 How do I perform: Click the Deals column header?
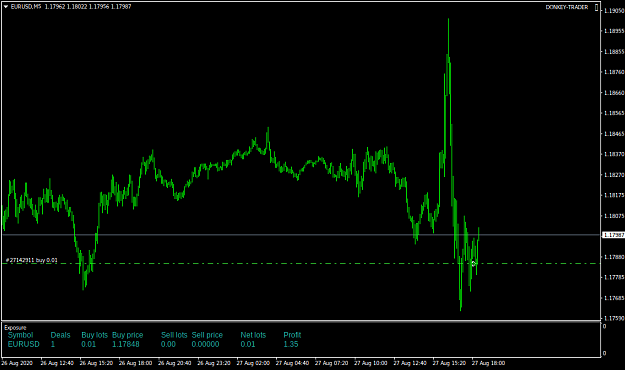(60, 335)
